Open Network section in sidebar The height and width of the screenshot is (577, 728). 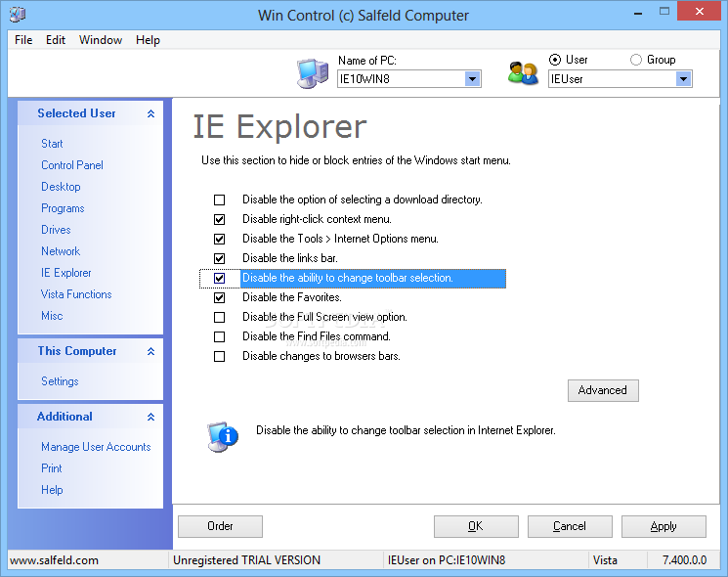click(61, 251)
